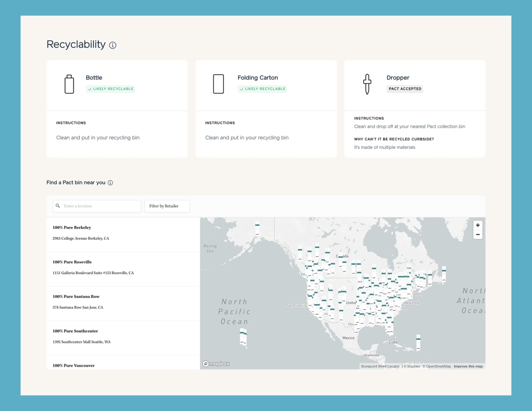The height and width of the screenshot is (411, 532).
Task: Select the 100% Pure Berkeley location
Action: 123,234
